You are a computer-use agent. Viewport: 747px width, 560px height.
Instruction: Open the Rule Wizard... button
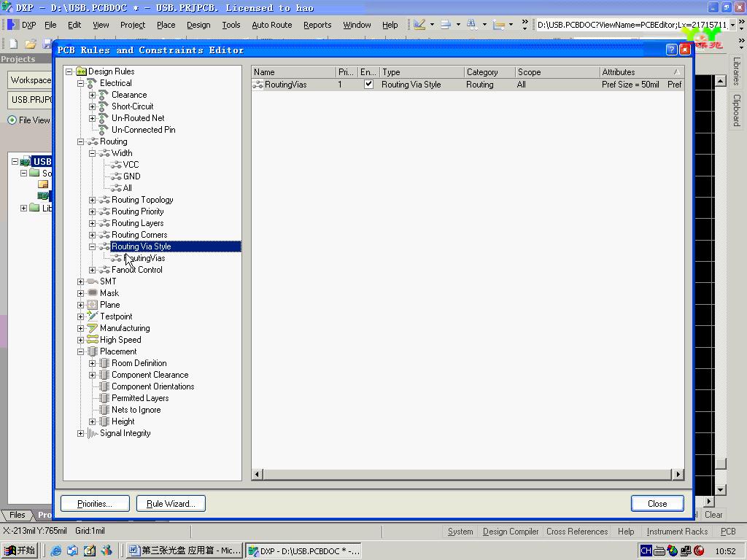pos(171,504)
